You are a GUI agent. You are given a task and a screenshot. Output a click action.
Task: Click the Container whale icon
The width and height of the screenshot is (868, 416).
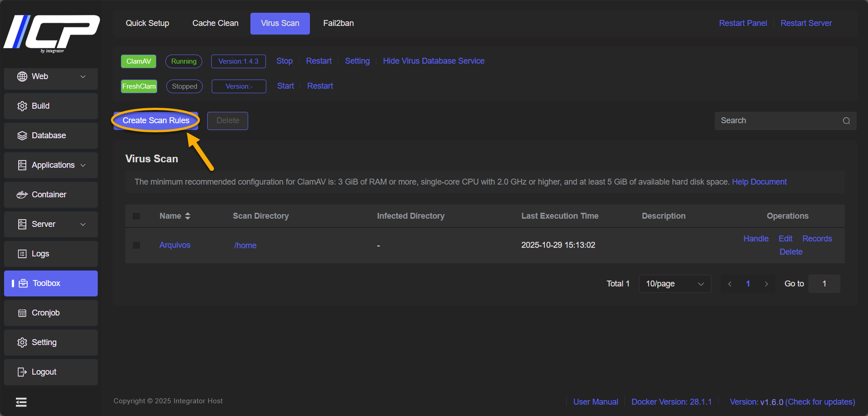[22, 195]
